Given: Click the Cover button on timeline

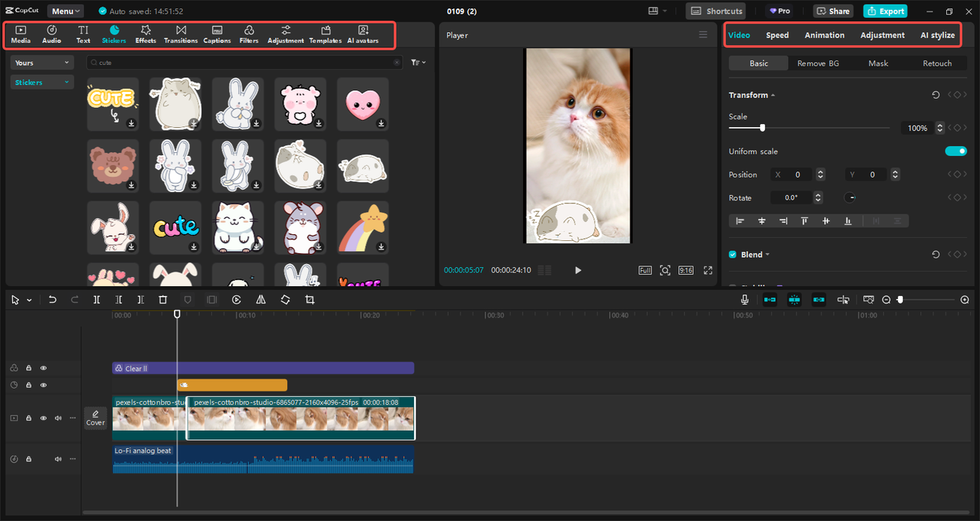Looking at the screenshot, I should pyautogui.click(x=96, y=418).
